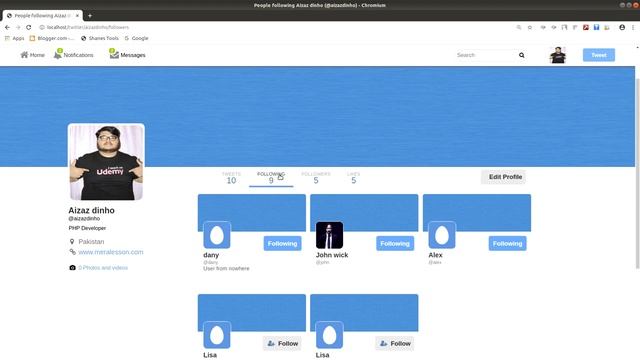Open the Notifications bell icon
Image resolution: width=640 pixels, height=360 pixels.
click(58, 54)
